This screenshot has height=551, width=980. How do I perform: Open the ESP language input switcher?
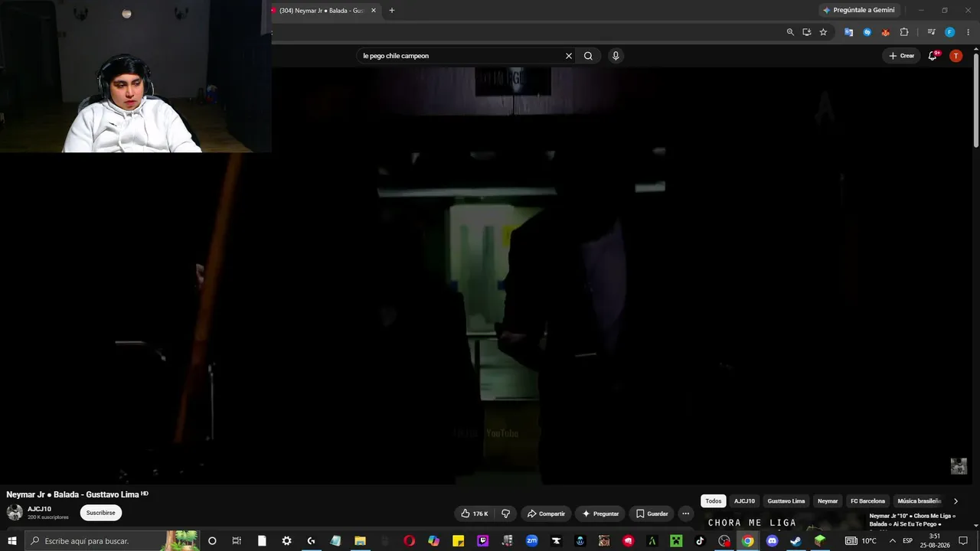coord(908,541)
